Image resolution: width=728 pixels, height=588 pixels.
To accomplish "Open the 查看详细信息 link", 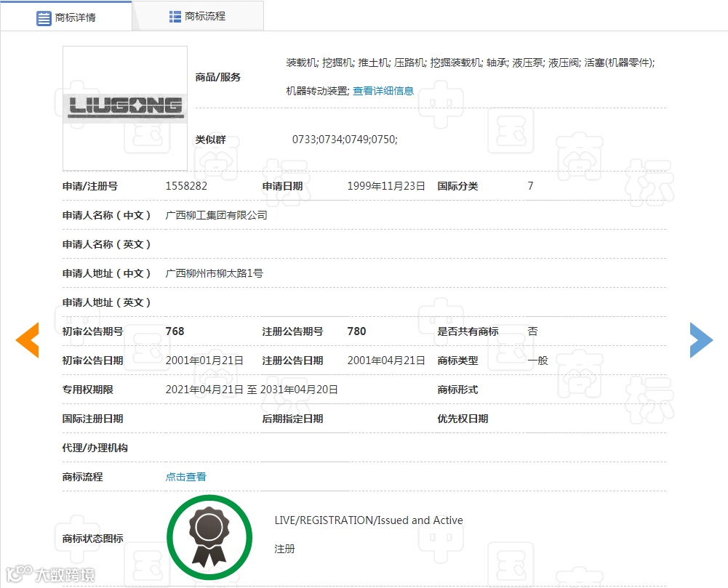I will point(383,91).
